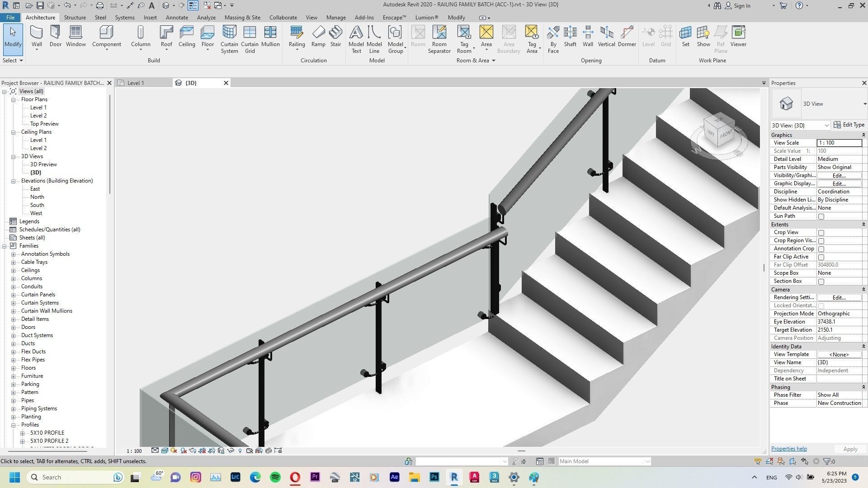Image resolution: width=868 pixels, height=488 pixels.
Task: Click the Apply button in Properties
Action: (x=849, y=449)
